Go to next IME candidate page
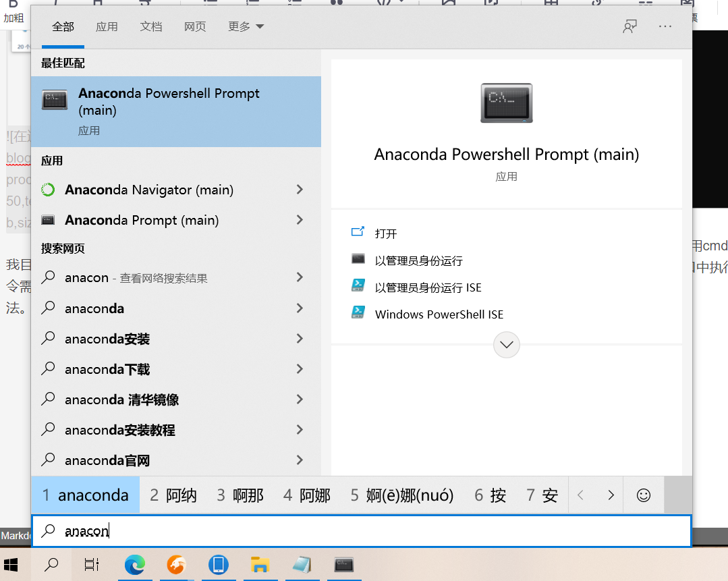The width and height of the screenshot is (728, 581). (x=611, y=495)
